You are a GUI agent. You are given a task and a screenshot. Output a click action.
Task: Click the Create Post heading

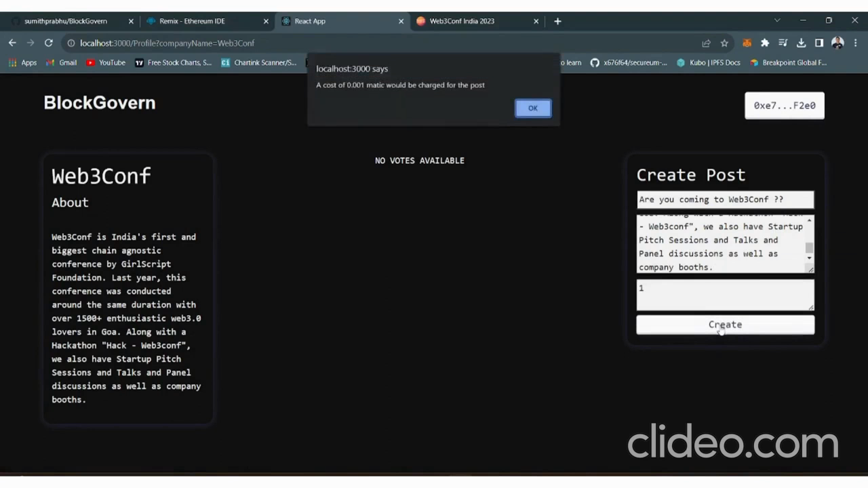click(691, 175)
